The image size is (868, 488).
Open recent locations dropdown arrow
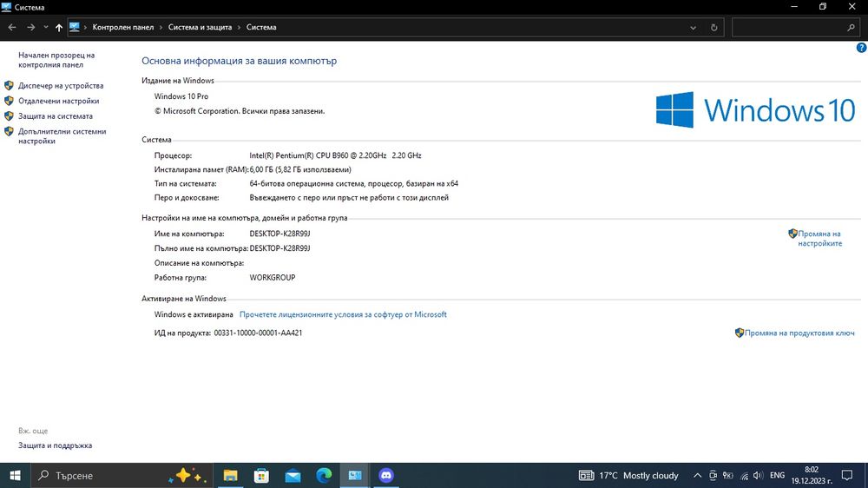tap(46, 27)
